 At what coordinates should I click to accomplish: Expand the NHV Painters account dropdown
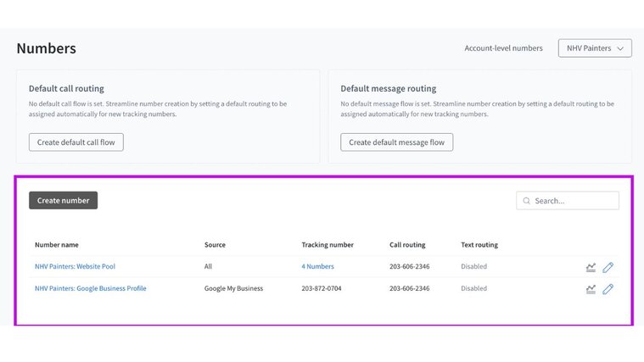coord(595,48)
